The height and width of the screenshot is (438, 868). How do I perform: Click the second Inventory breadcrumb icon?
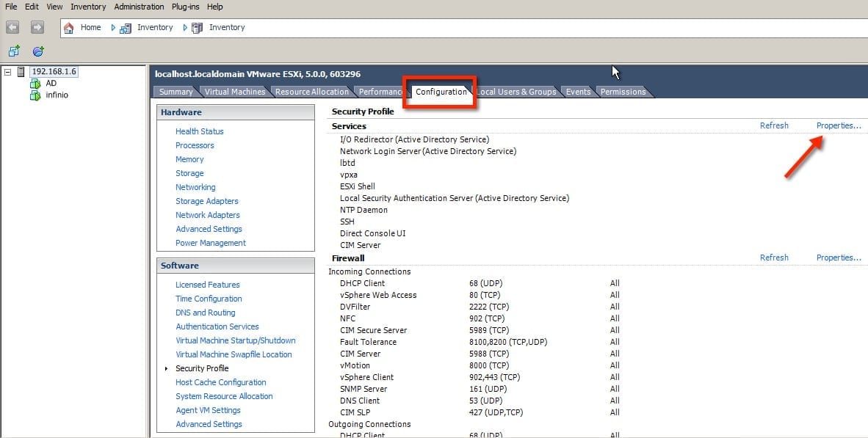click(x=197, y=28)
